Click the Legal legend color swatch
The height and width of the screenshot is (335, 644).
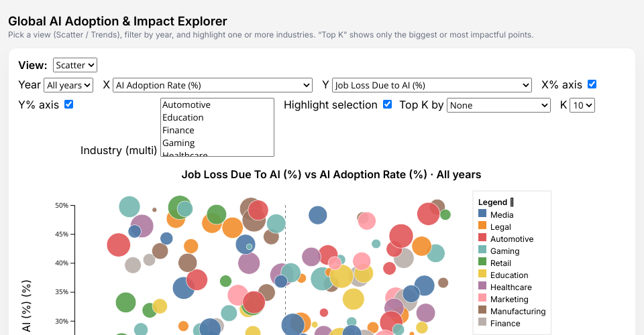[x=482, y=226]
